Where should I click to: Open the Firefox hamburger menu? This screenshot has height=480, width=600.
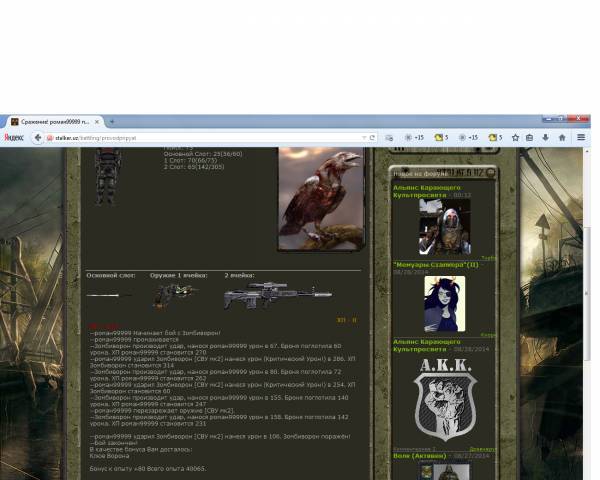(x=581, y=137)
